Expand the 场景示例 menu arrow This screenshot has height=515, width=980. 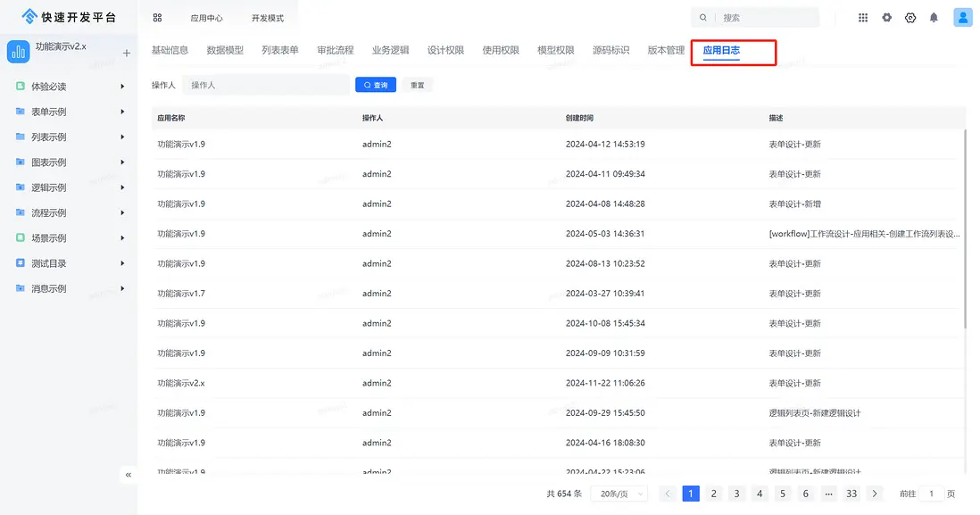click(x=122, y=238)
